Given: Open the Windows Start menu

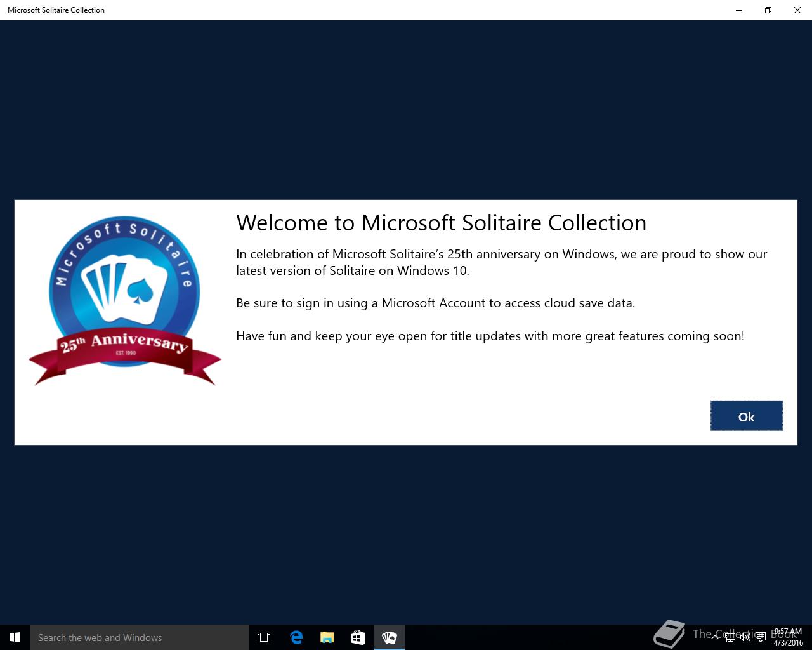Looking at the screenshot, I should pos(15,637).
